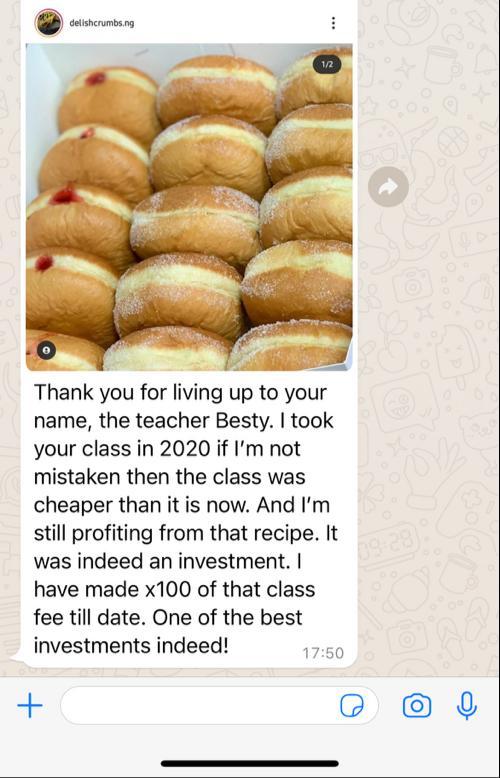The width and height of the screenshot is (500, 778).
Task: Tap the home indicator bar at the bottom
Action: (x=250, y=763)
